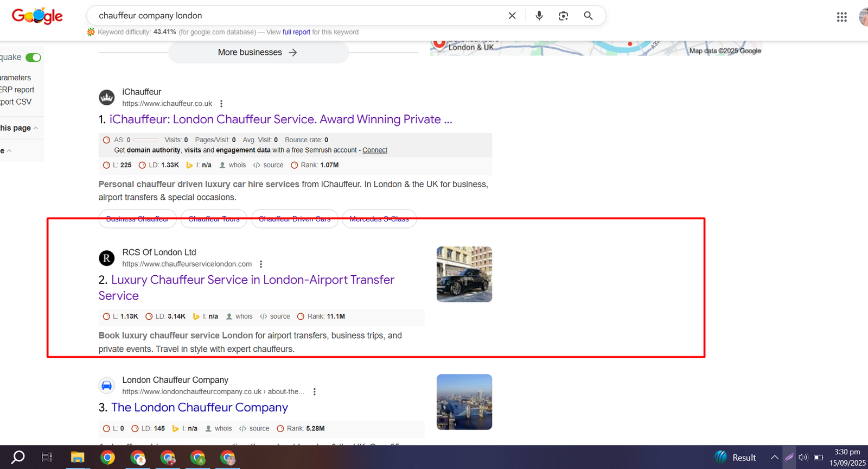Click the RCS Of London car thumbnail
This screenshot has height=469, width=868.
tap(464, 274)
